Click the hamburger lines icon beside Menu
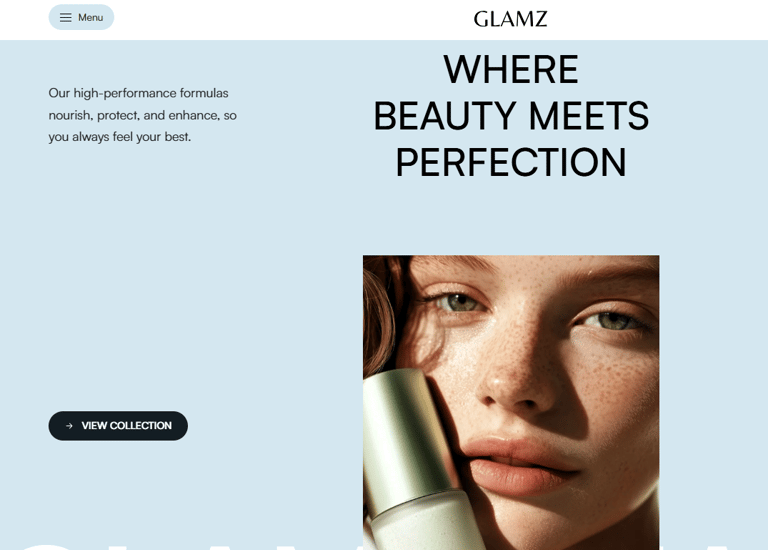The height and width of the screenshot is (550, 768). 66,18
